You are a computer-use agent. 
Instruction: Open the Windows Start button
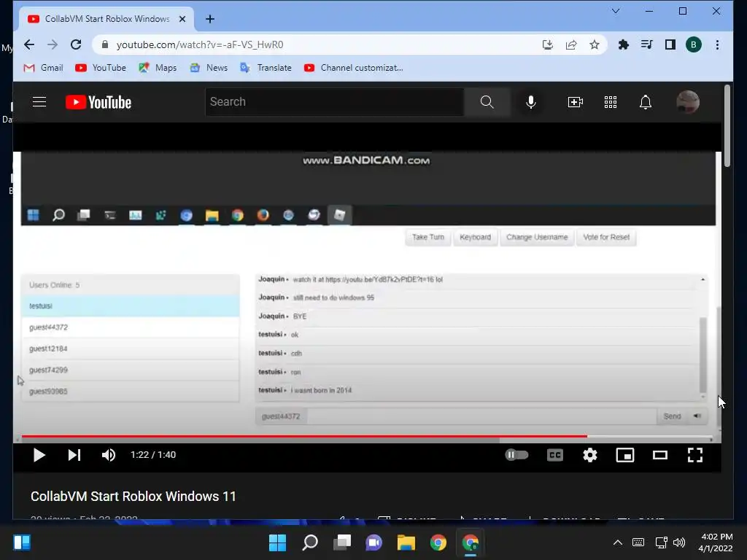click(x=277, y=542)
